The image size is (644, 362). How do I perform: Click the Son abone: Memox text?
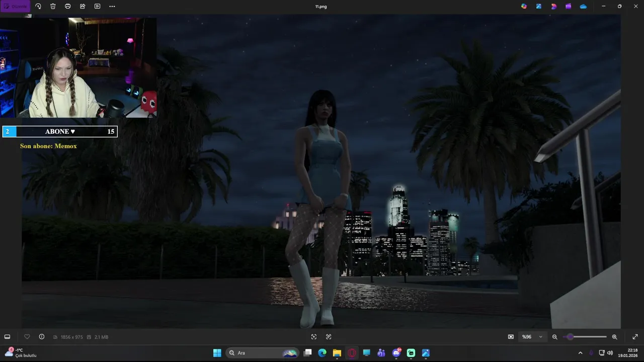48,146
